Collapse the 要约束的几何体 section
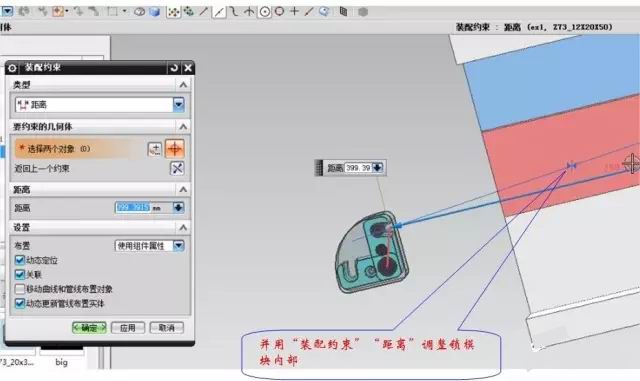 (x=183, y=127)
